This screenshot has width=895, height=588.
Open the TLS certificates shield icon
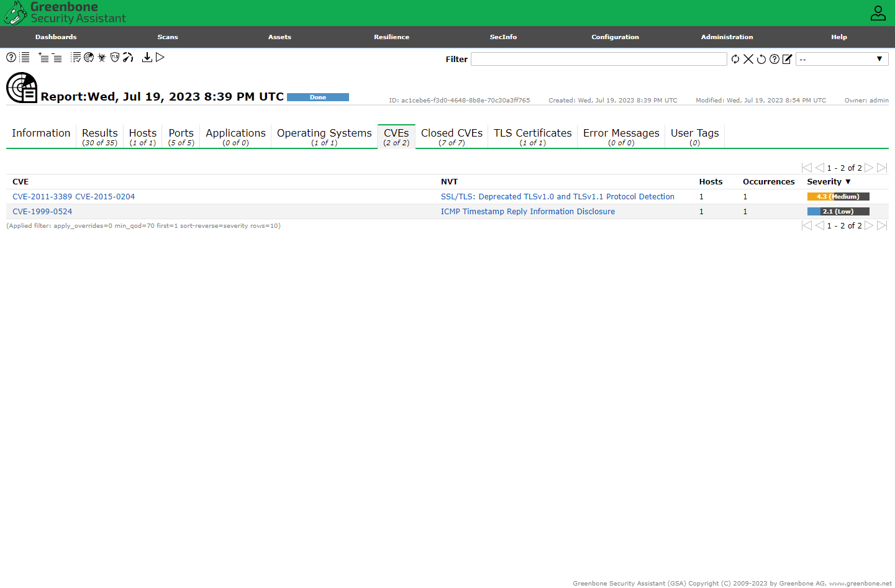(115, 57)
